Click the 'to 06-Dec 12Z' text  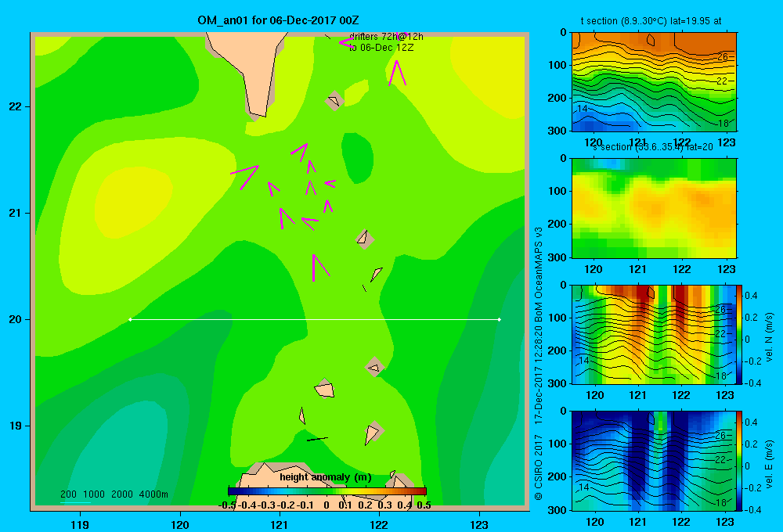point(381,48)
